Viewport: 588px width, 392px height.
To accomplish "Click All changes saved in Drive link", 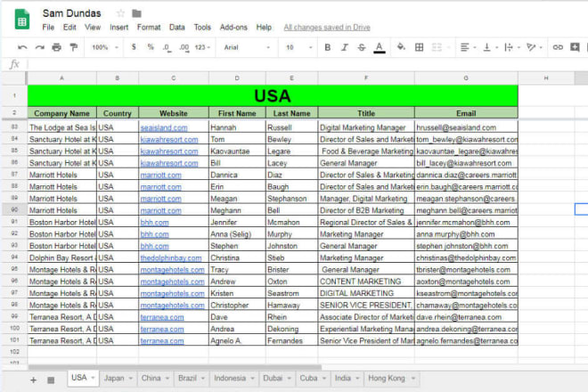I will click(327, 28).
